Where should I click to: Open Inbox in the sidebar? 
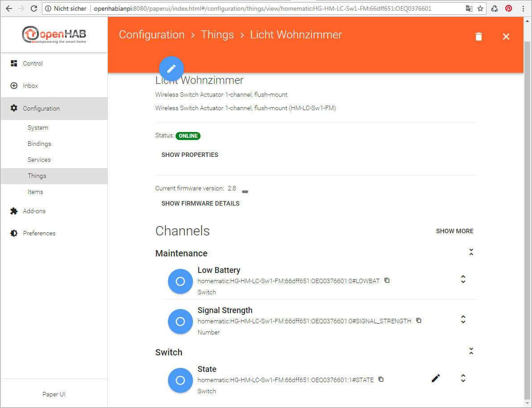tap(54, 86)
